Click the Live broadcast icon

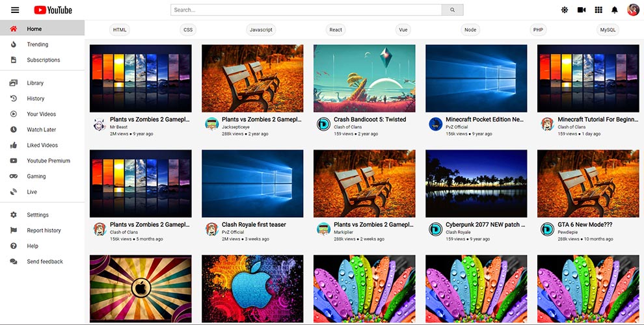click(x=14, y=192)
